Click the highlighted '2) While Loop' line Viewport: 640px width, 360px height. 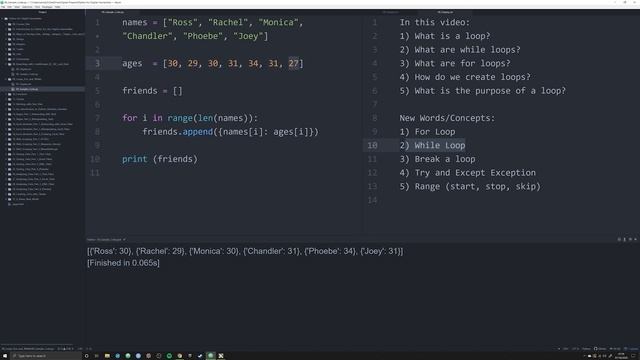coord(432,145)
